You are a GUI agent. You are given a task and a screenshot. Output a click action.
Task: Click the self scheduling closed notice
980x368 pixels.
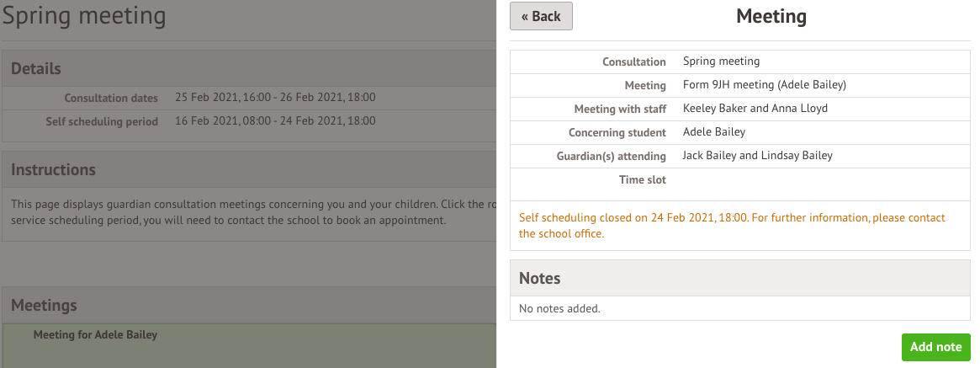pyautogui.click(x=732, y=226)
